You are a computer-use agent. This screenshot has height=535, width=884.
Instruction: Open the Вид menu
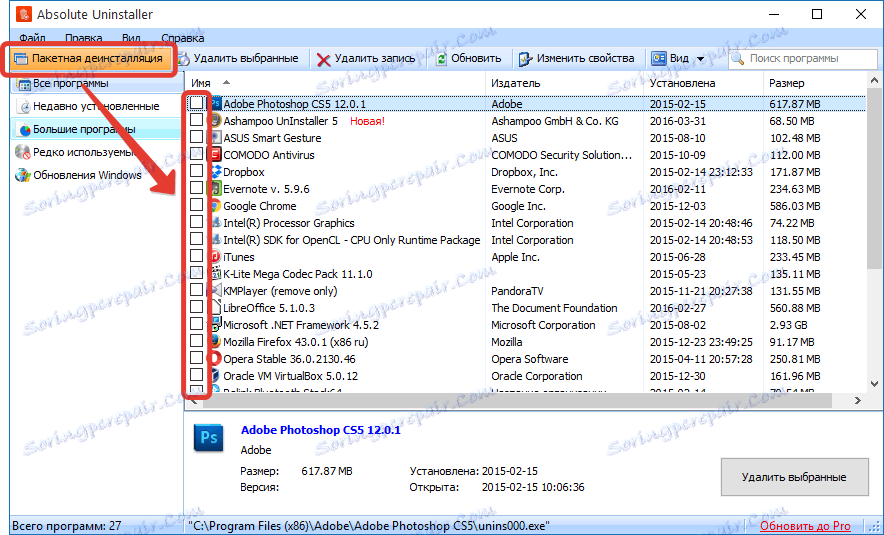131,38
